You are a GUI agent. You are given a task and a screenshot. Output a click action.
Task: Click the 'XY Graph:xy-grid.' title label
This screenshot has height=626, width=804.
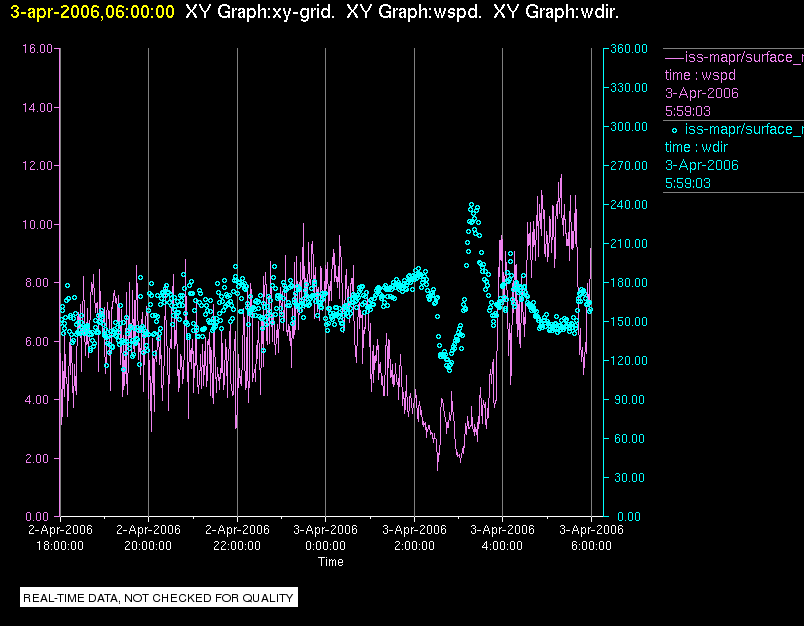click(x=260, y=12)
